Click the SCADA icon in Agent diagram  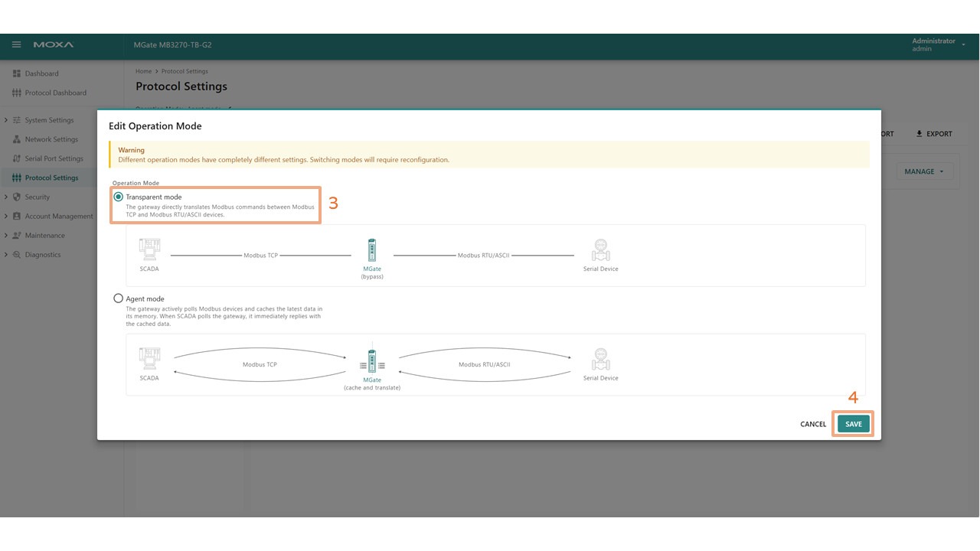tap(149, 359)
